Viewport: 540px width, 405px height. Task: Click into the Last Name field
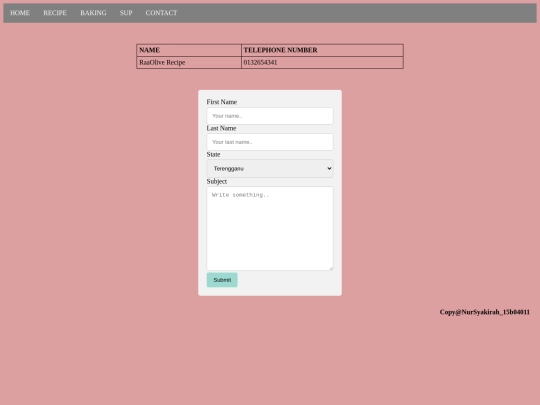(x=270, y=142)
